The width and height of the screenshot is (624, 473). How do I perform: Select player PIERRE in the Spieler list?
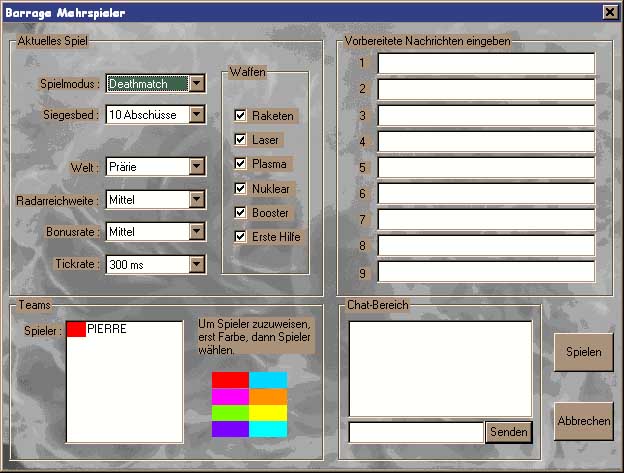pyautogui.click(x=106, y=329)
